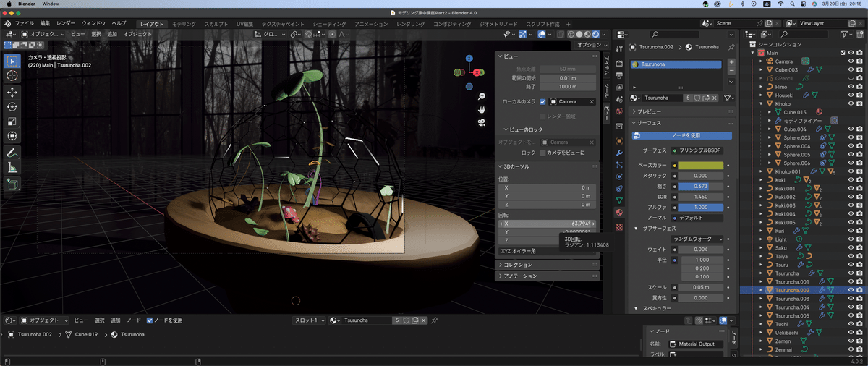The height and width of the screenshot is (366, 868).
Task: Switch to シェーディング workspace tab
Action: (x=330, y=24)
